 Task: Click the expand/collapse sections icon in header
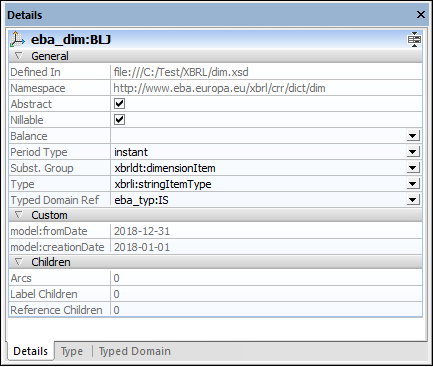[x=414, y=39]
